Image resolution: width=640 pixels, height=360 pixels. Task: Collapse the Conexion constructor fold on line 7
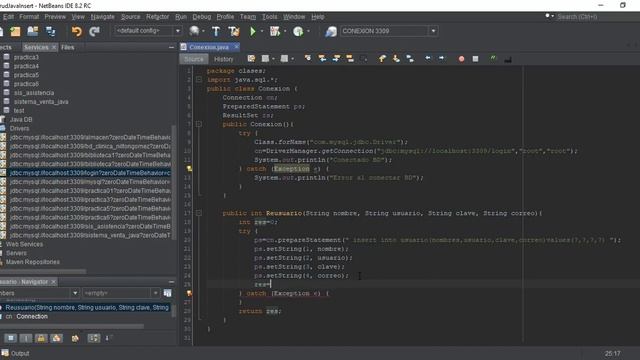coord(198,124)
